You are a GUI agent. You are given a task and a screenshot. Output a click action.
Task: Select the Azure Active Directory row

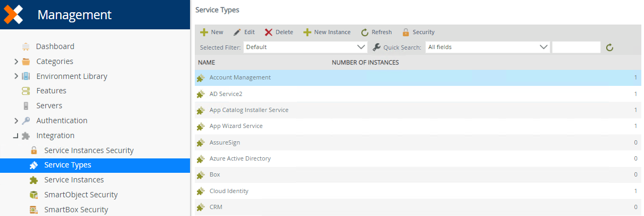click(240, 158)
